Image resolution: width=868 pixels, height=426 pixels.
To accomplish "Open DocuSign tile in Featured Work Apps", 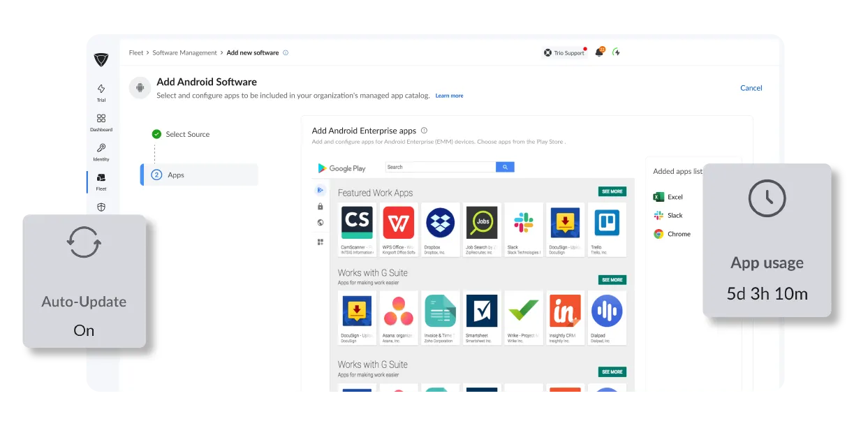I will point(565,230).
